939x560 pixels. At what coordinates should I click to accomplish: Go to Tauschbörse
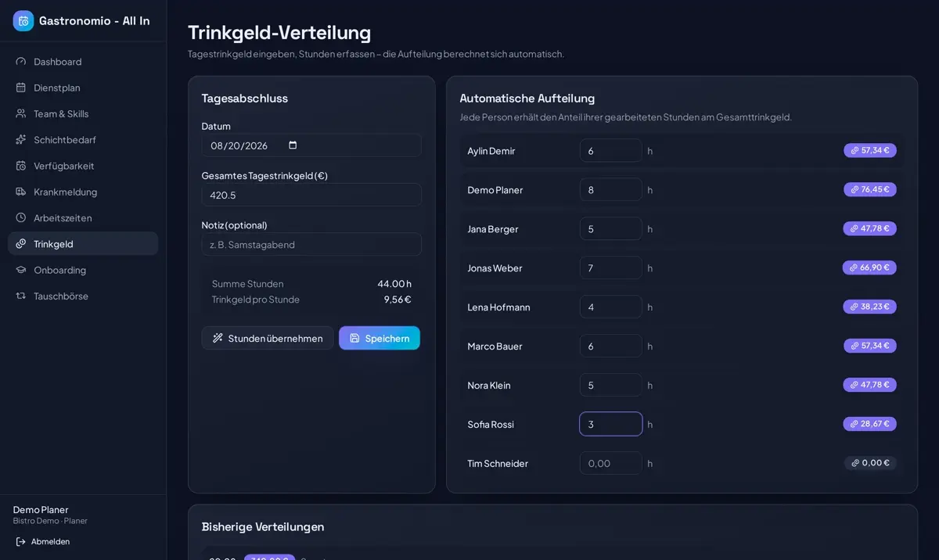[x=83, y=296]
